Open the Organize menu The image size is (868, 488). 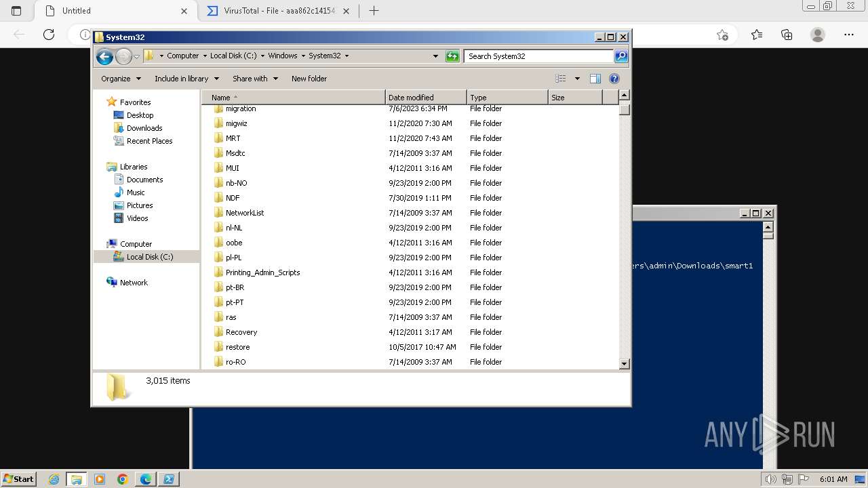coord(121,79)
